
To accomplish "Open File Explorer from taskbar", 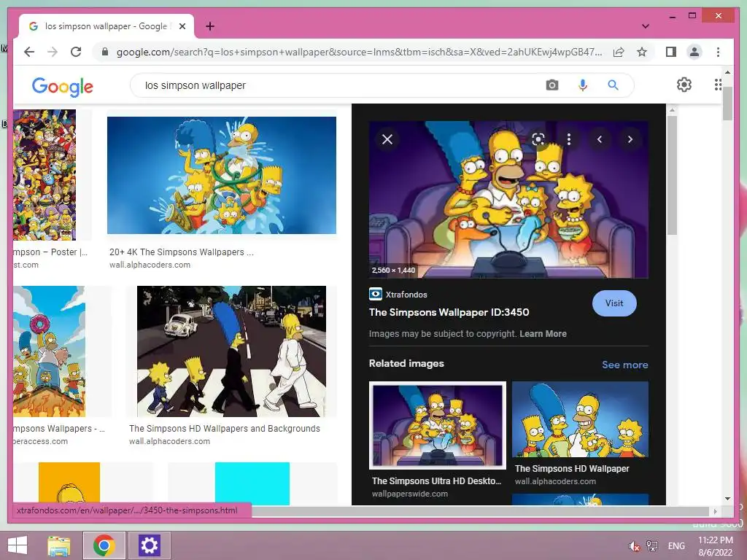I will point(59,545).
